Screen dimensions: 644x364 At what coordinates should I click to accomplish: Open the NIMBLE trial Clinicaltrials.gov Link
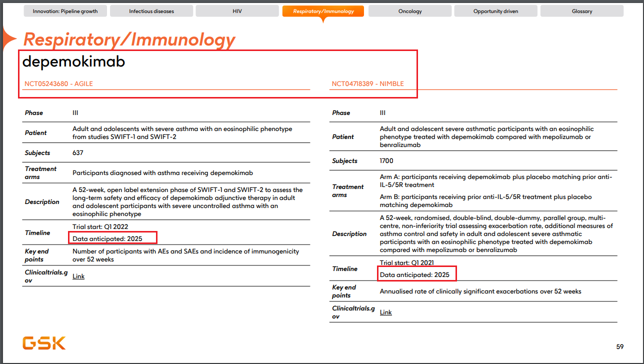[385, 312]
